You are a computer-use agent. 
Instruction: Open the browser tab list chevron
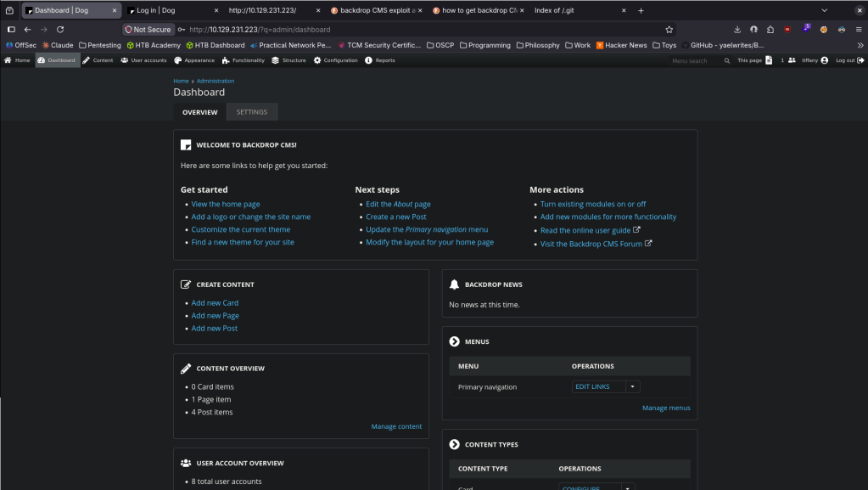[824, 10]
